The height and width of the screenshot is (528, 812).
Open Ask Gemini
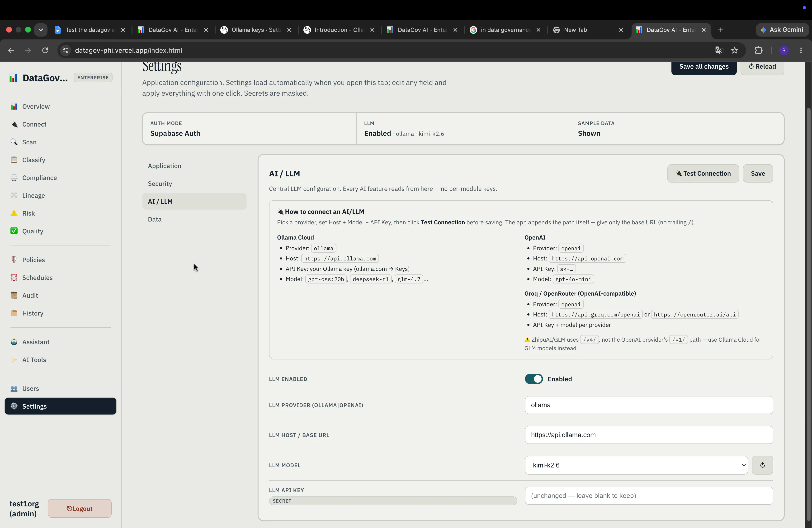[x=782, y=30]
